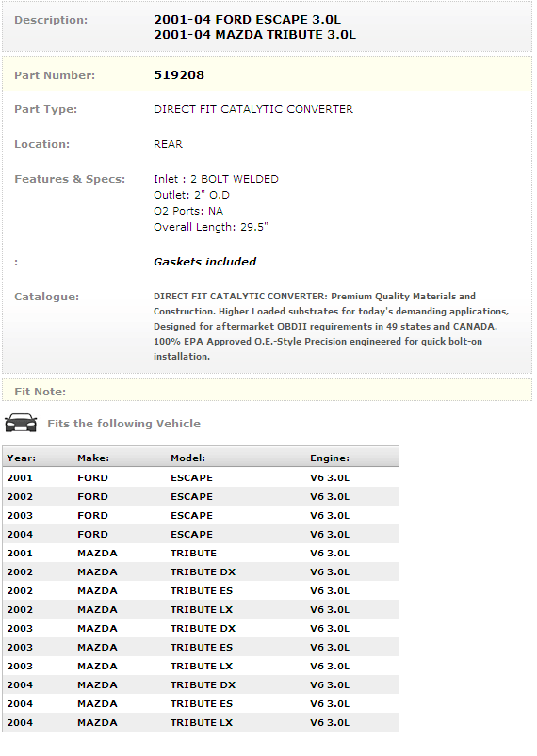Select the 2004 FORD ESCAPE row
537x756 pixels.
(201, 534)
